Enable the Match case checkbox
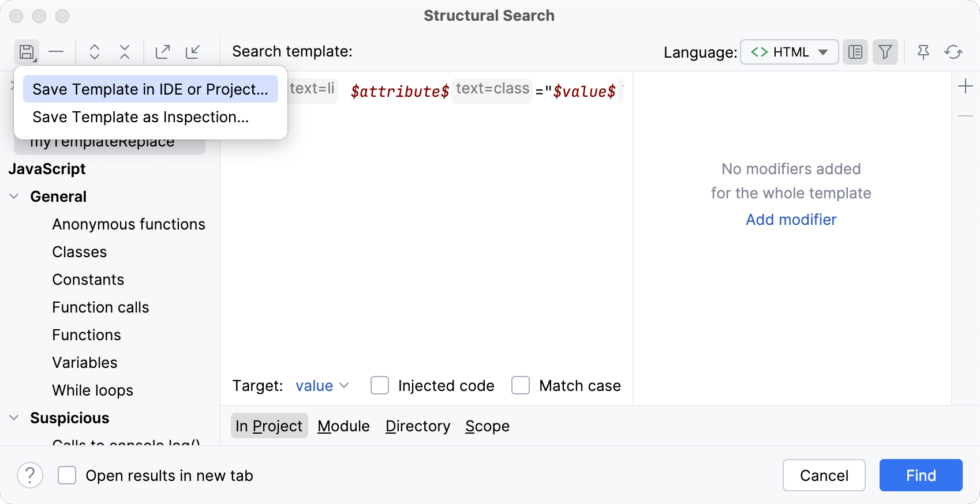 521,385
